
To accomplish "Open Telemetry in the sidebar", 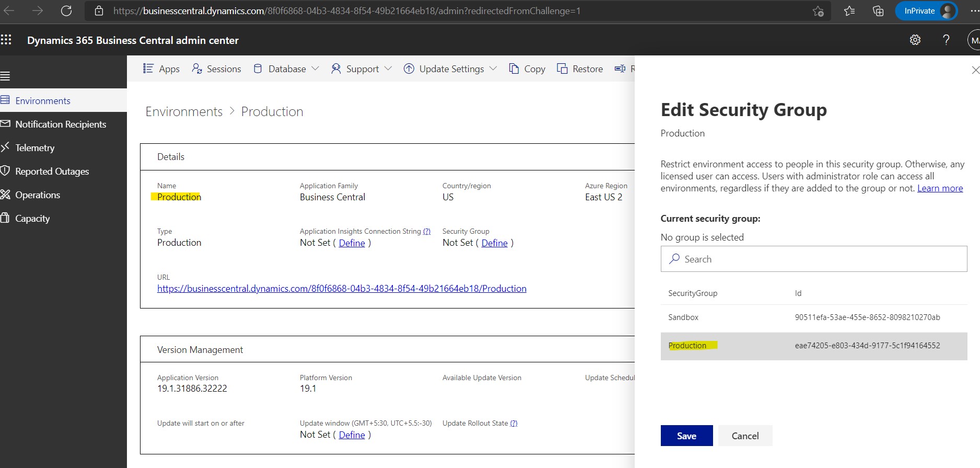I will click(x=63, y=147).
